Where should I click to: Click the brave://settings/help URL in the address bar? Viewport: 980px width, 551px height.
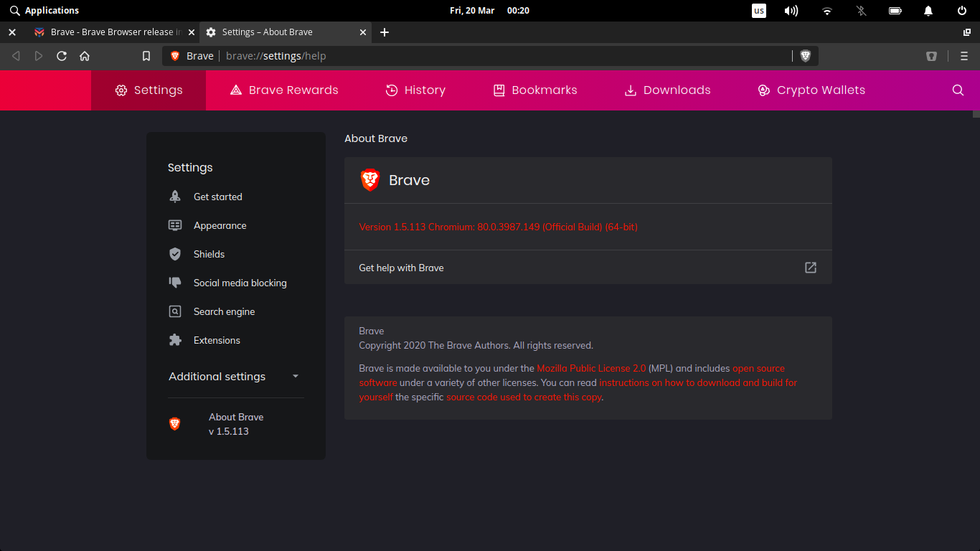point(276,56)
